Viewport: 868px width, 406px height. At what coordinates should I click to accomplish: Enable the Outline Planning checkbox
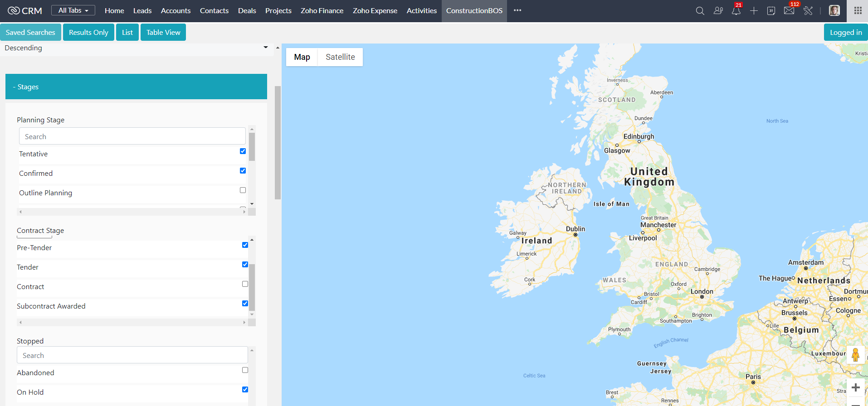(x=243, y=190)
